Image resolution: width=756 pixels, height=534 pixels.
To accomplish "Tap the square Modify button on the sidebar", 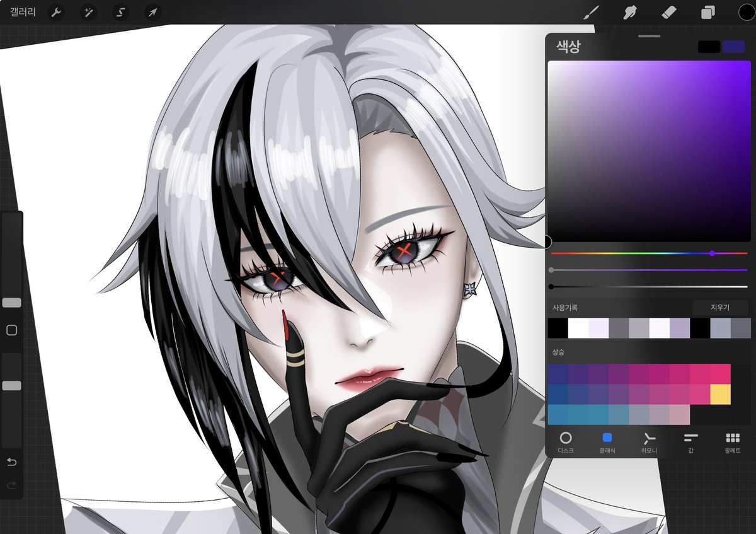I will (11, 330).
